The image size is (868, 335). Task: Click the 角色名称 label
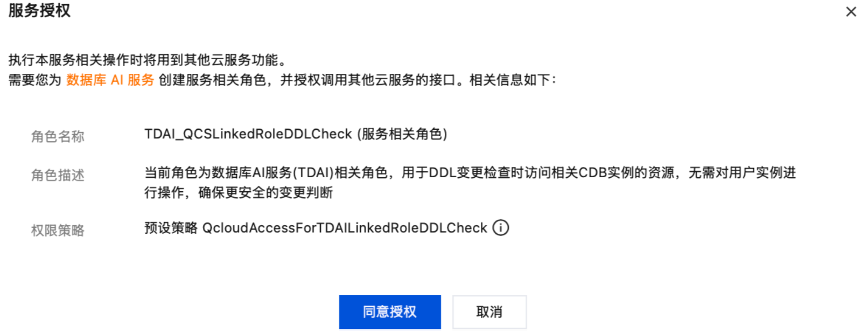(58, 137)
